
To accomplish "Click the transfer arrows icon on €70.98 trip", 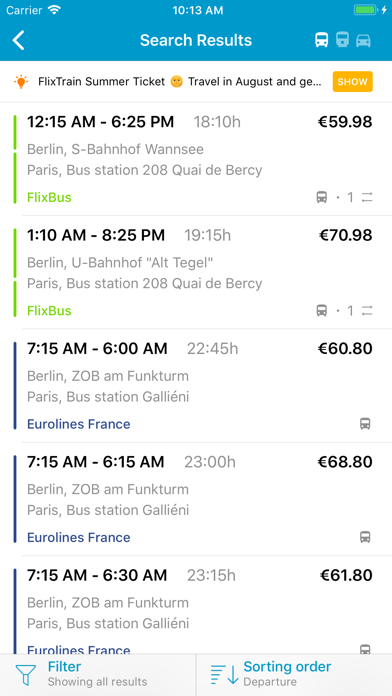I will coord(367,311).
